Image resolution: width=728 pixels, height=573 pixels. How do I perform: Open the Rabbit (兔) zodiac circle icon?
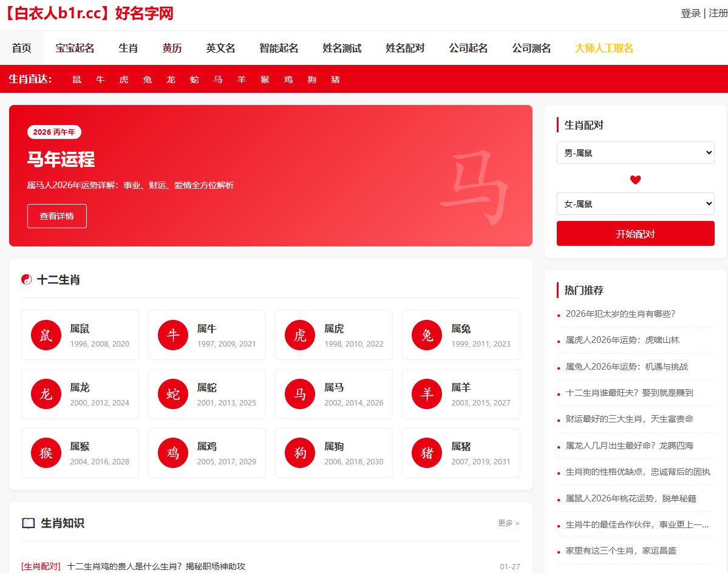[x=427, y=335]
